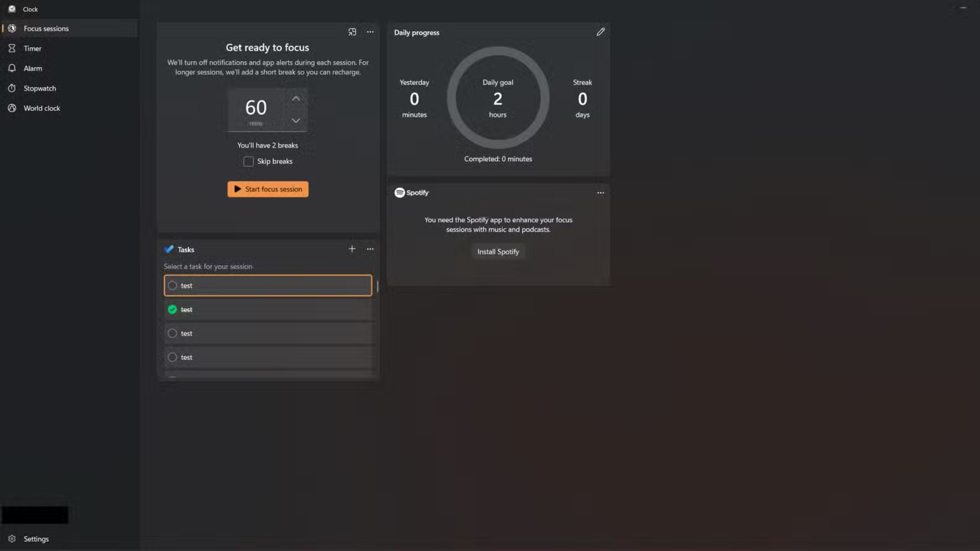Install Spotify

click(x=498, y=251)
